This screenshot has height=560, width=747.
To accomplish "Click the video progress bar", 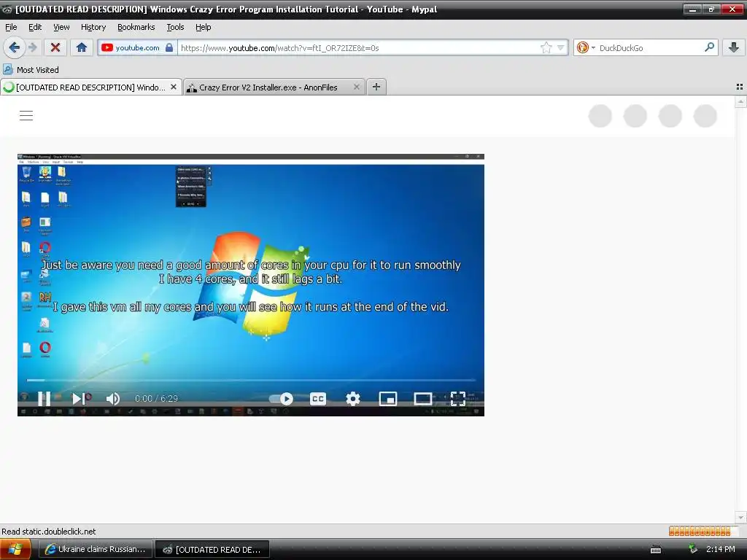I will pos(251,380).
